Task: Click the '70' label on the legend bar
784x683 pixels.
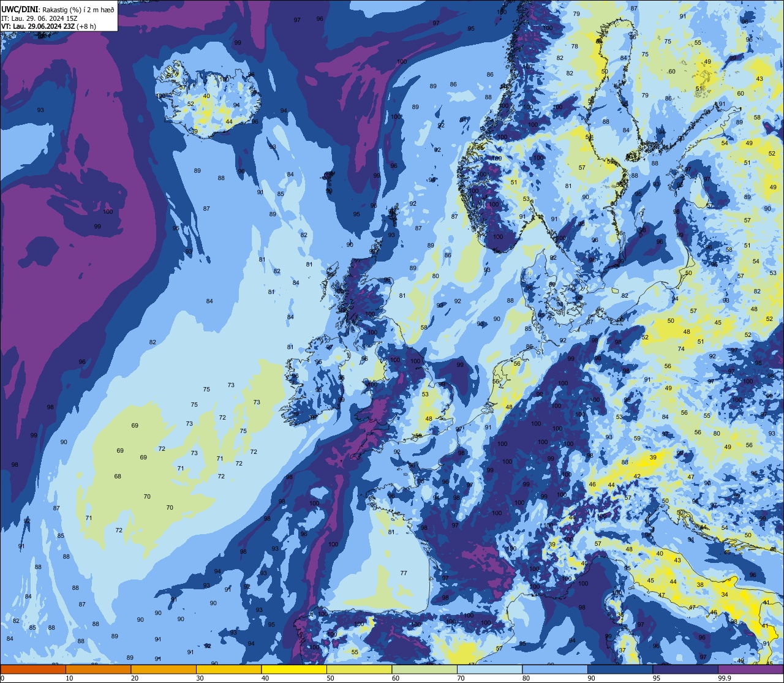Action: coord(461,678)
